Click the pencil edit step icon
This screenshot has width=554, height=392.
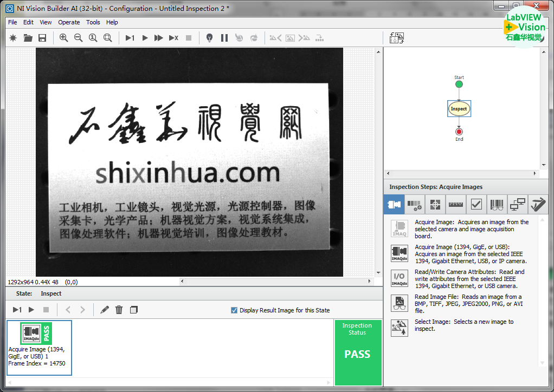pyautogui.click(x=105, y=310)
